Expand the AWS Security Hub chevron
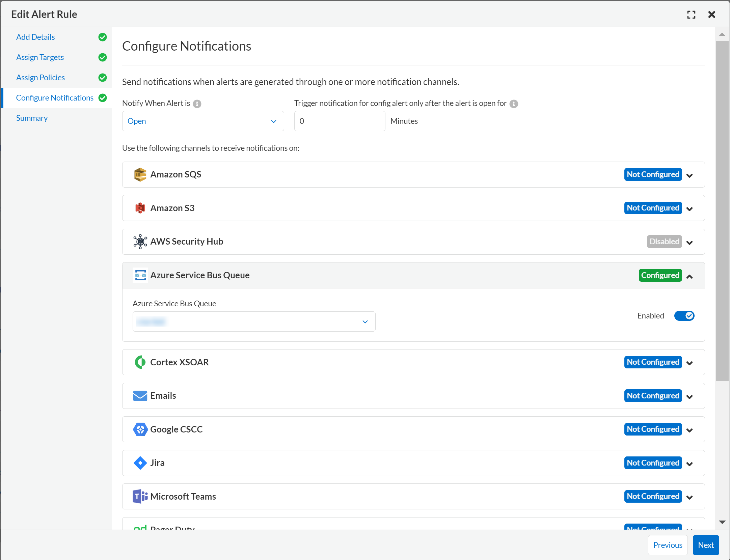The image size is (730, 560). pyautogui.click(x=690, y=243)
